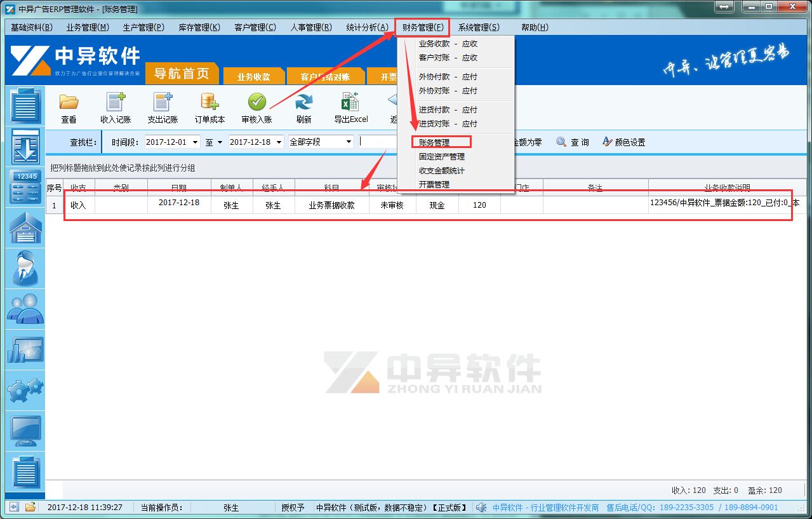This screenshot has height=519, width=812.
Task: Click the 收入记账 toolbar icon
Action: pyautogui.click(x=116, y=102)
